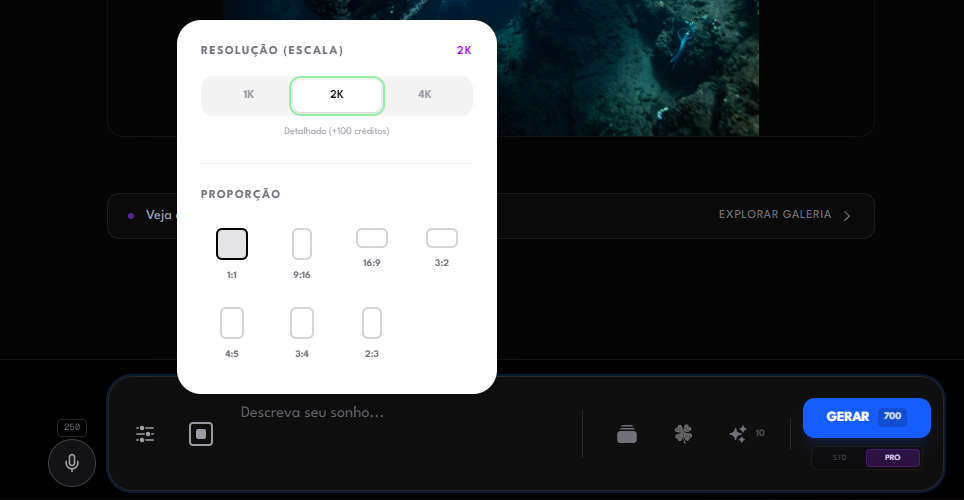Viewport: 964px width, 500px height.
Task: Click the aspect ratio square icon
Action: pos(201,434)
